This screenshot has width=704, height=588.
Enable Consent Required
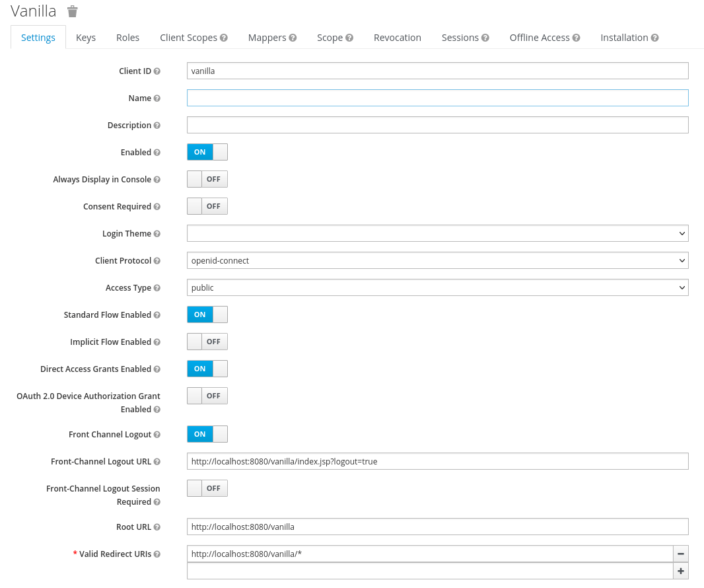coord(207,206)
